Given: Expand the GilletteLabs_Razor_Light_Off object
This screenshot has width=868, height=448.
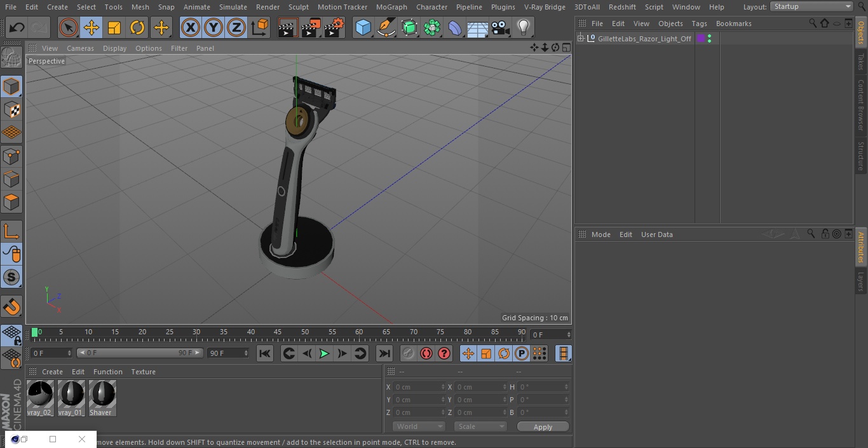Looking at the screenshot, I should (580, 39).
